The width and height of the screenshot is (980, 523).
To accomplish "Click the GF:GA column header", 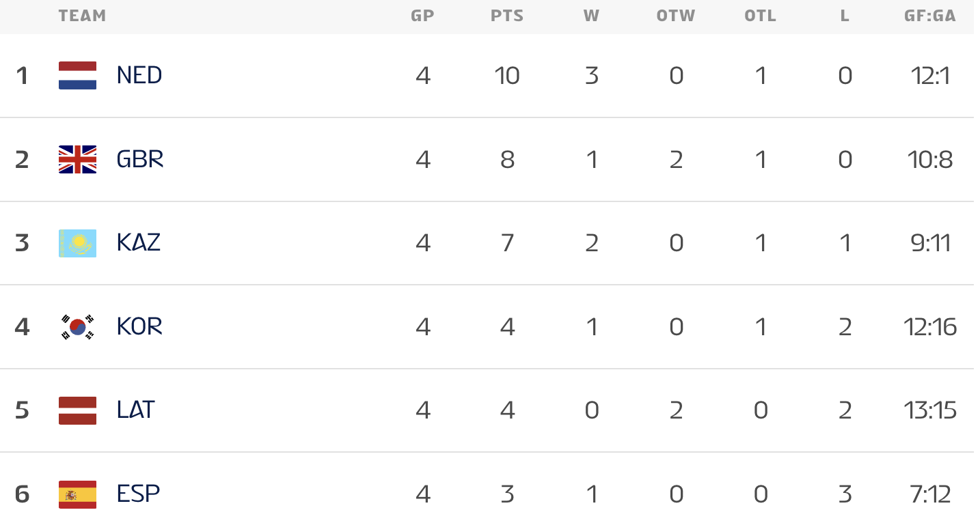I will click(x=930, y=16).
